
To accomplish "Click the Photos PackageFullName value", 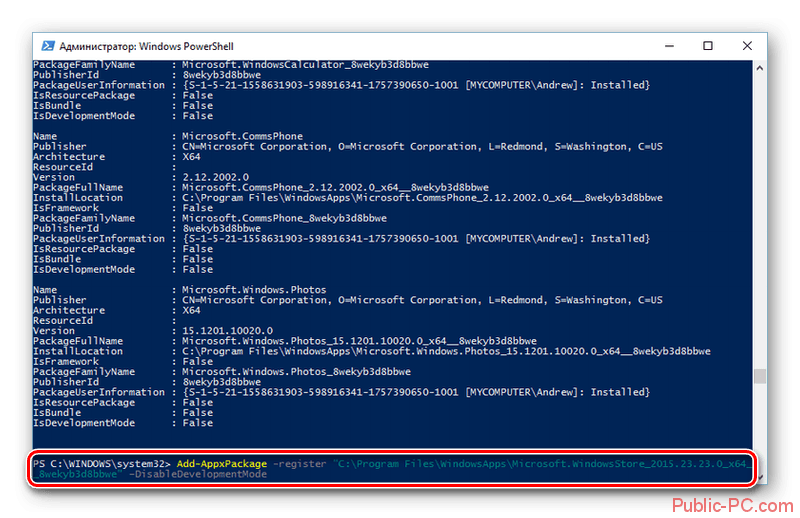I will pos(359,341).
